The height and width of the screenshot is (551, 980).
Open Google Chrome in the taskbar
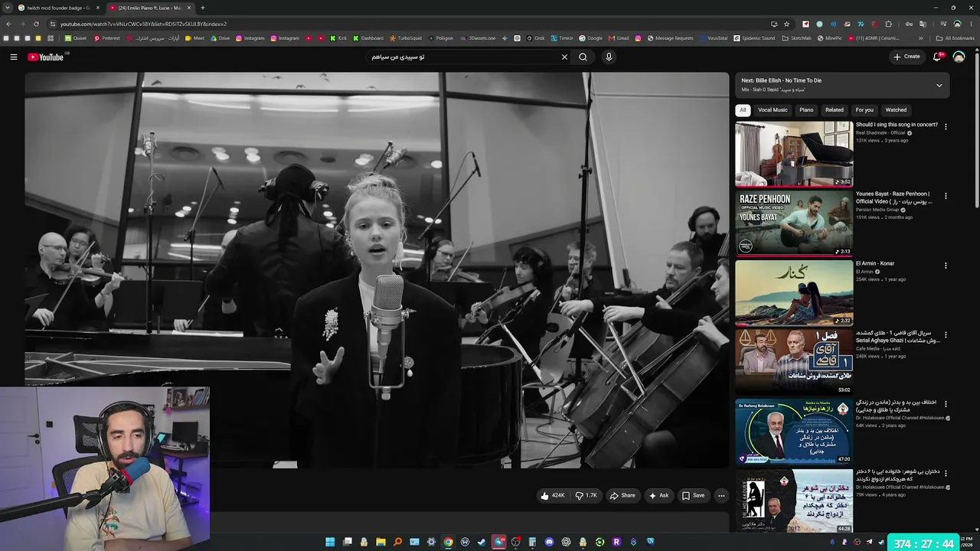pos(448,542)
